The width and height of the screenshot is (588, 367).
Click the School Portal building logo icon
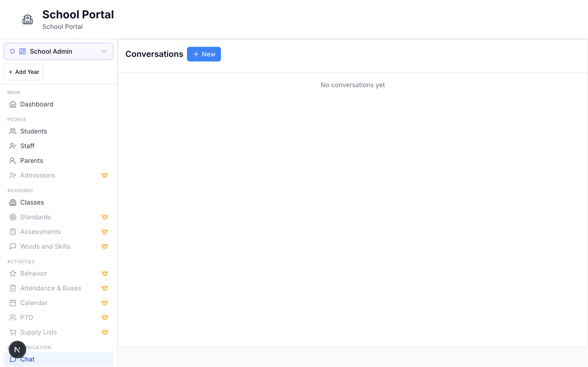[28, 19]
